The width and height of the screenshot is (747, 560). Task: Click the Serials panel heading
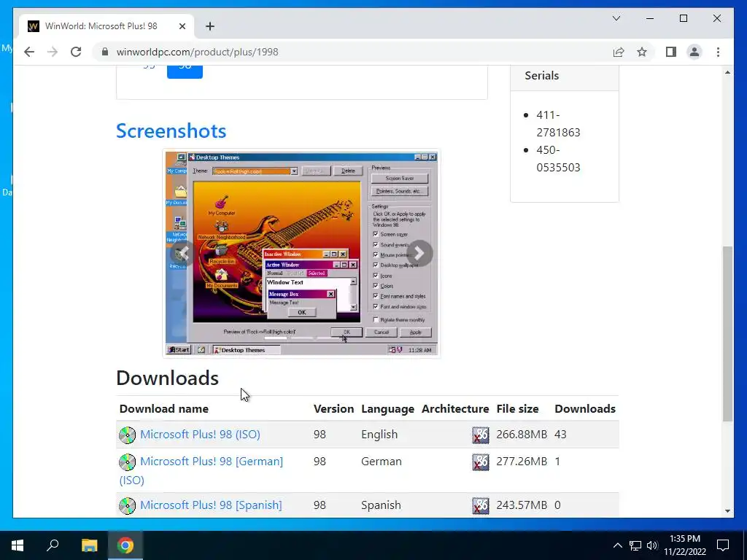coord(542,76)
